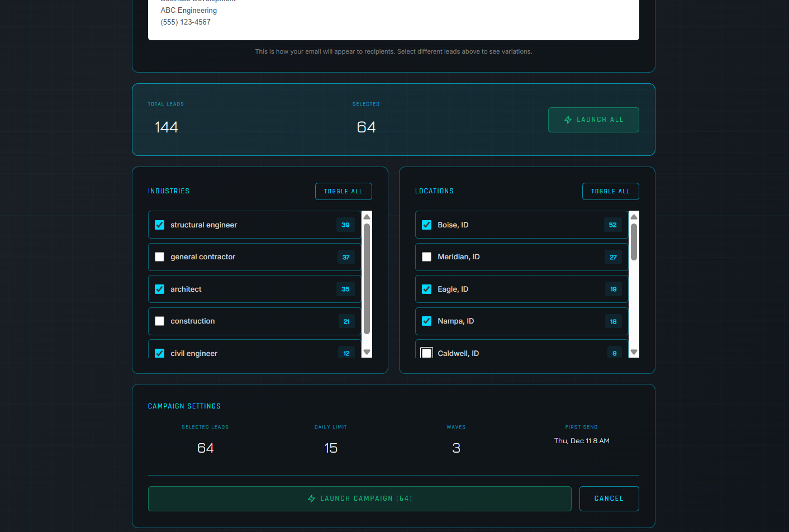Screen dimensions: 789x532
Task: Disable the civil engineer checkbox
Action: [x=159, y=353]
